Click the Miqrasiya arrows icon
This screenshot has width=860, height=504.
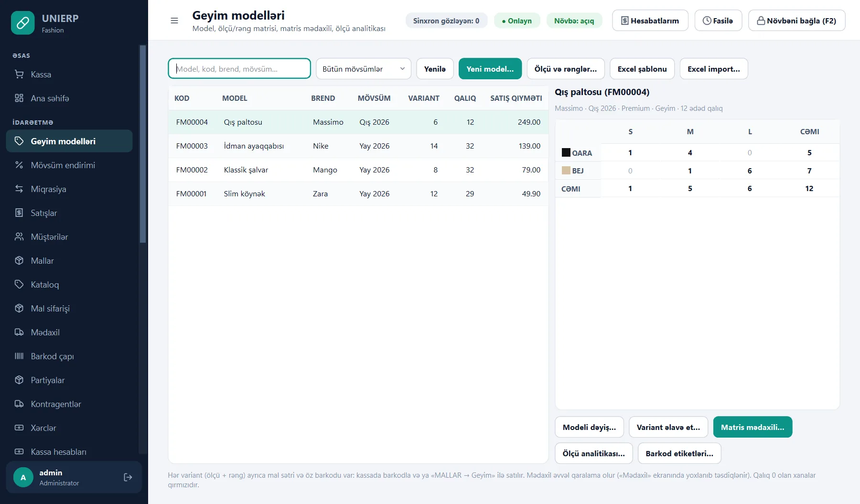[x=19, y=189]
